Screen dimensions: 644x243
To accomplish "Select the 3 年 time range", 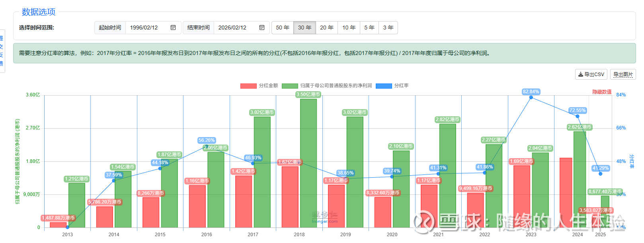I will point(388,27).
